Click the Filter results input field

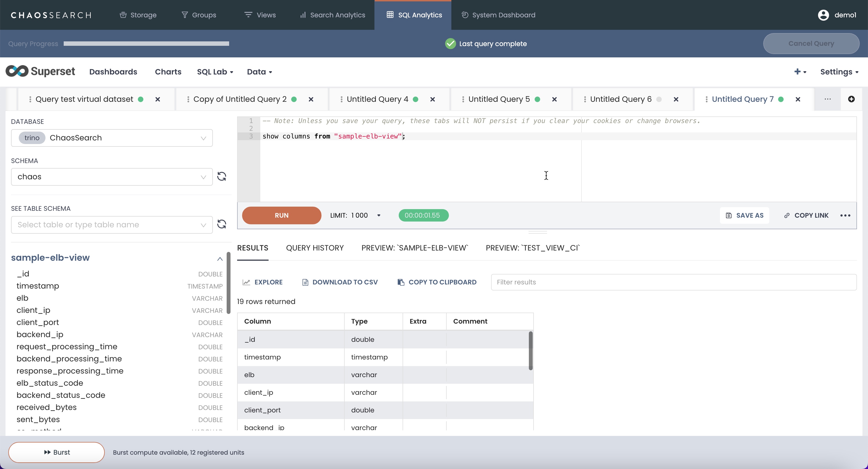pyautogui.click(x=673, y=282)
